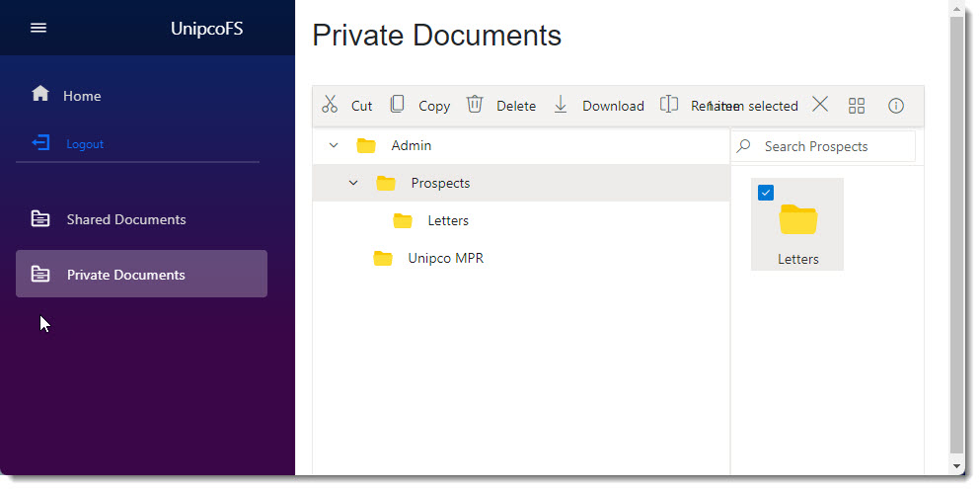Viewport: 980px width, 490px height.
Task: Switch view using the grid layout icon
Action: (857, 106)
